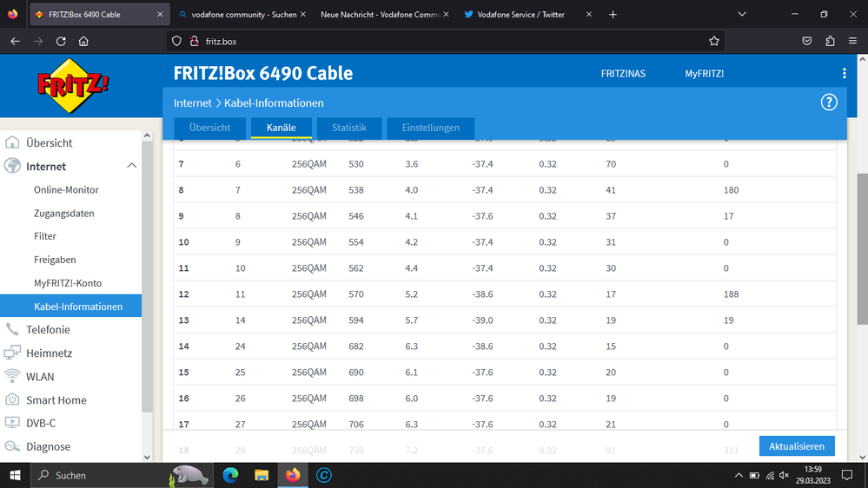Image resolution: width=868 pixels, height=488 pixels.
Task: Click value 180 in row 8
Action: pos(731,190)
